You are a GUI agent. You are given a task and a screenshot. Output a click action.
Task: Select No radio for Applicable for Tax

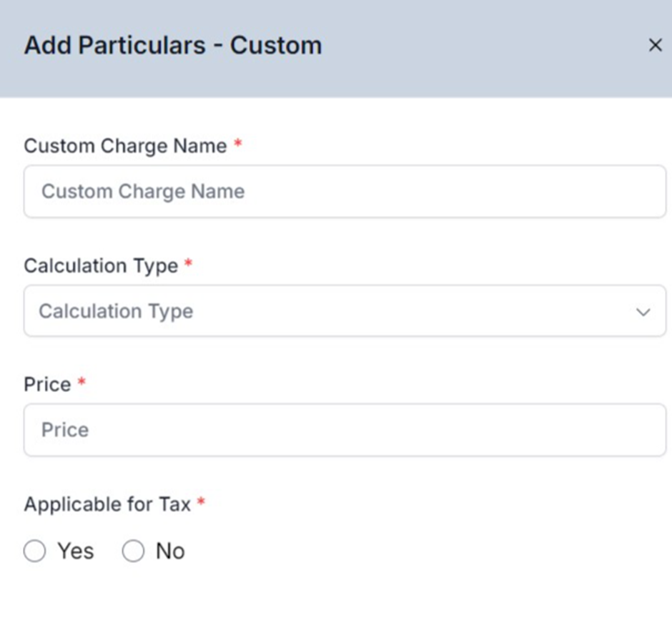coord(133,551)
